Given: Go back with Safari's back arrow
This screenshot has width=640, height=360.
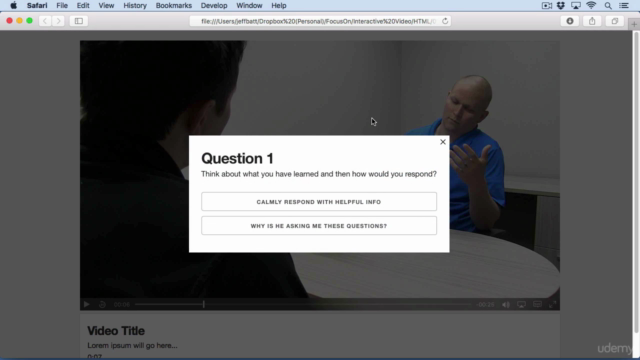Looking at the screenshot, I should click(45, 21).
